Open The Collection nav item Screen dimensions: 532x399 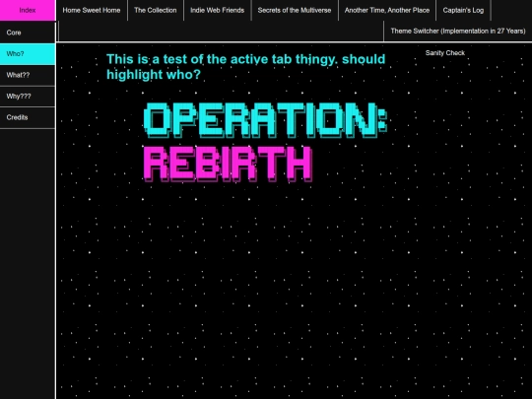(x=156, y=10)
